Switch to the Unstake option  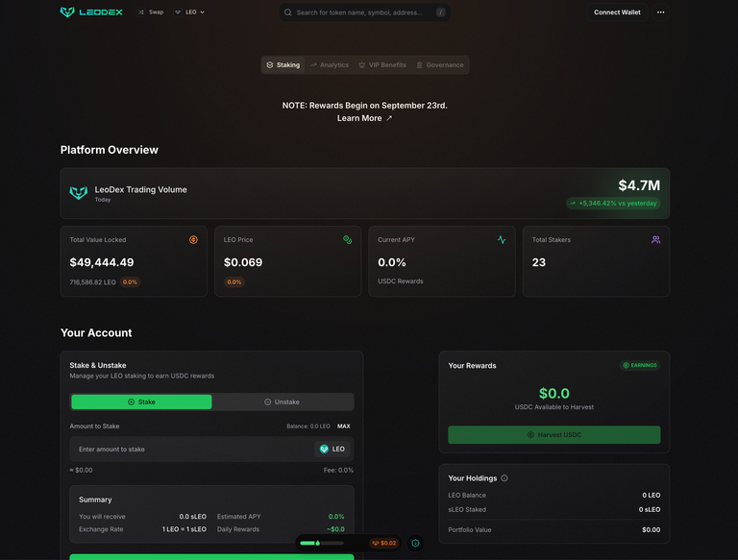click(282, 402)
